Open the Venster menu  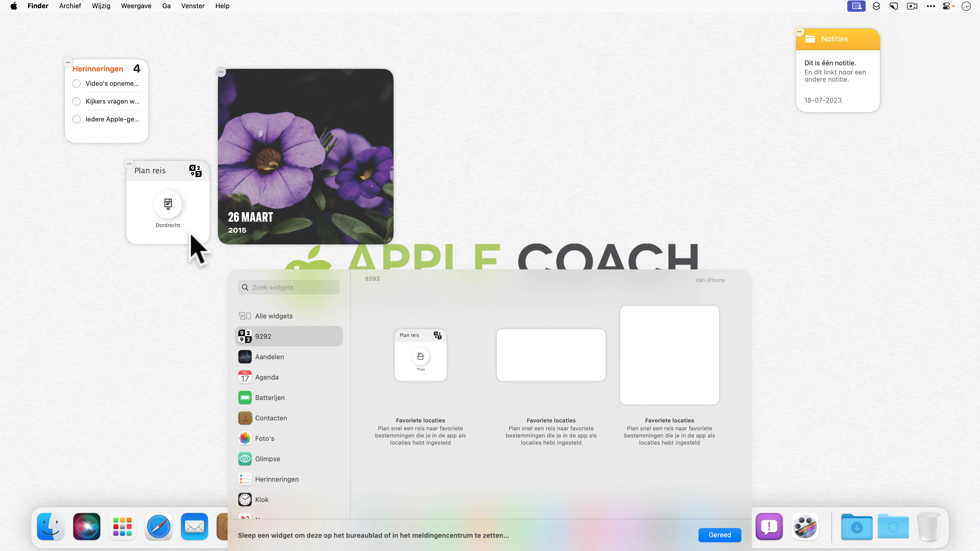click(x=193, y=6)
